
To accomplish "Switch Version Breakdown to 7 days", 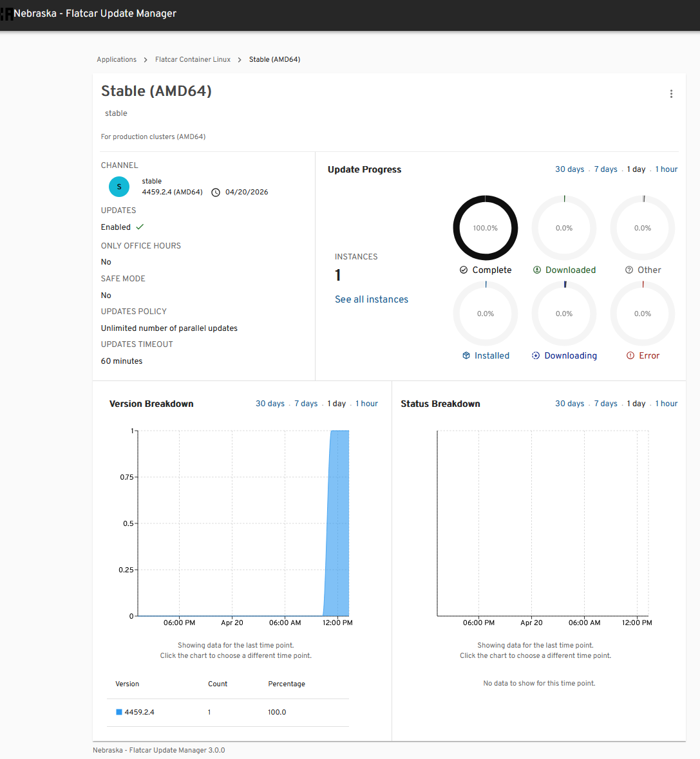I will [x=306, y=404].
